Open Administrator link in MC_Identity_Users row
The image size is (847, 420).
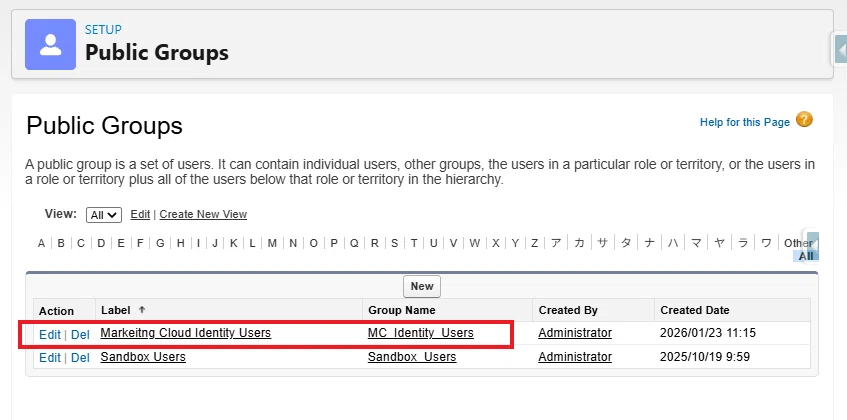[x=575, y=333]
